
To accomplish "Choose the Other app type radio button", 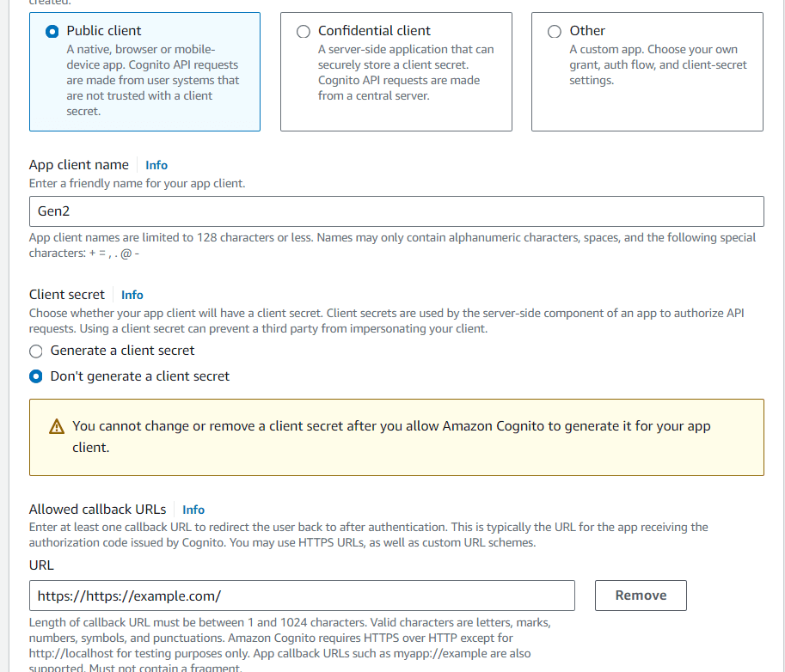I will [x=555, y=32].
